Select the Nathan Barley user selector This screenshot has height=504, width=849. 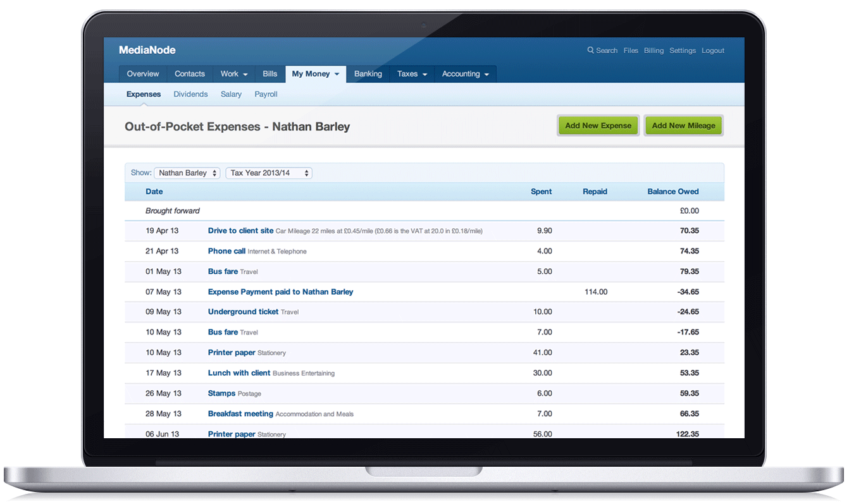tap(187, 173)
